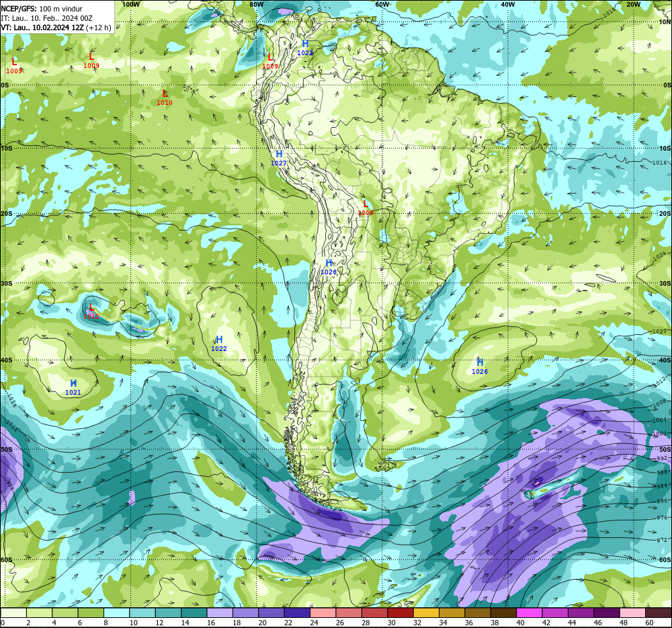This screenshot has width=672, height=628.
Task: Pick the 24–26 salmon pink legend swatch
Action: coord(323,613)
